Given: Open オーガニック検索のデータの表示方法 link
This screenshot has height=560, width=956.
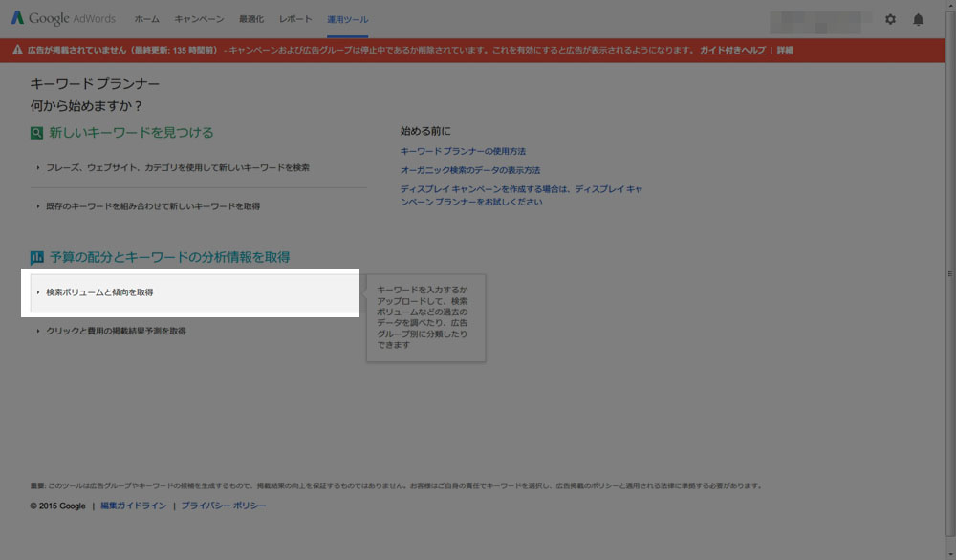Looking at the screenshot, I should point(469,170).
